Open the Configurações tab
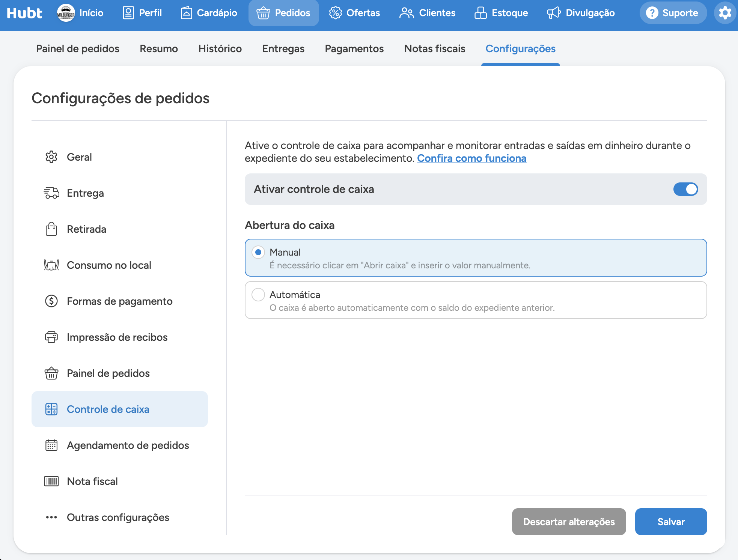This screenshot has width=738, height=560. point(521,49)
